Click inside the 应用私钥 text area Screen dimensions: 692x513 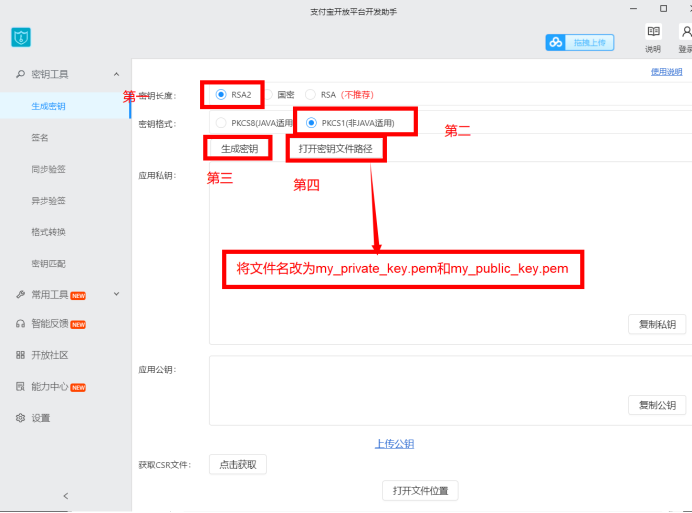450,253
